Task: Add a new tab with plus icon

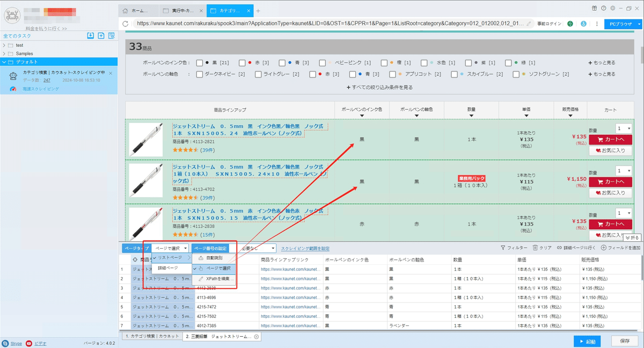Action: 258,11
